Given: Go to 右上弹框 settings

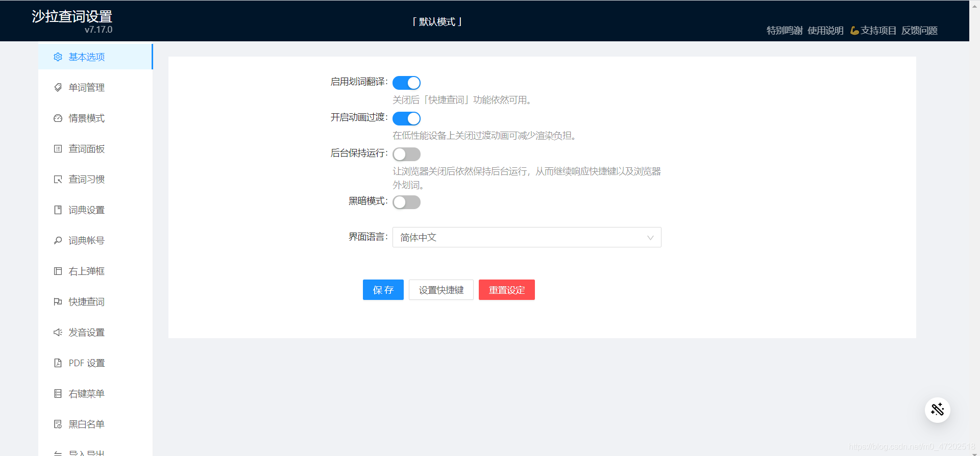Looking at the screenshot, I should 95,271.
